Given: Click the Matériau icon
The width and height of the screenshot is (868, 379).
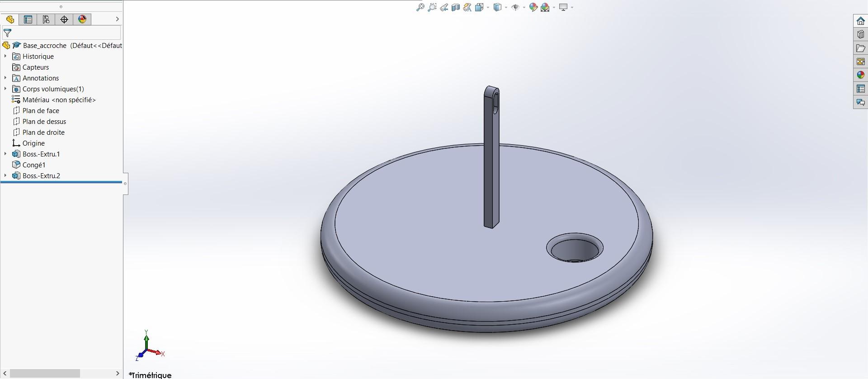Looking at the screenshot, I should point(16,100).
